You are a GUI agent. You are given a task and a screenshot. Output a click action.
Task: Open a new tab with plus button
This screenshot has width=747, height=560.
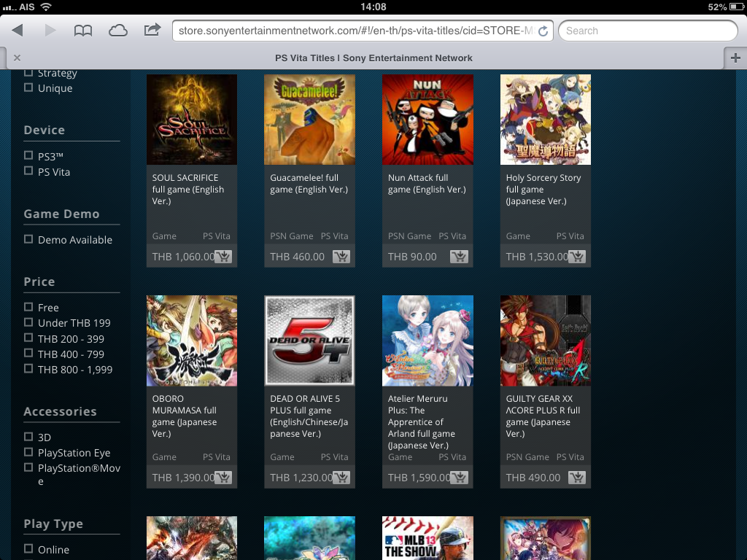[x=735, y=58]
